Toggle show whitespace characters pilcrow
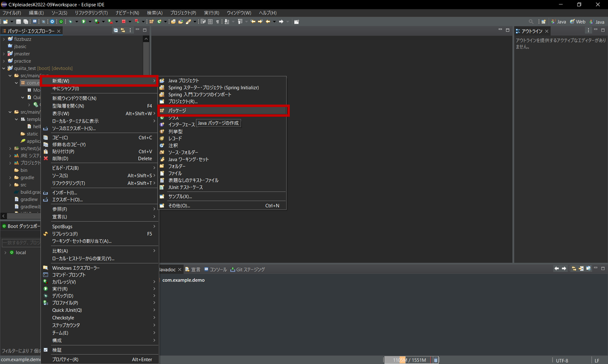The width and height of the screenshot is (608, 364). [217, 21]
